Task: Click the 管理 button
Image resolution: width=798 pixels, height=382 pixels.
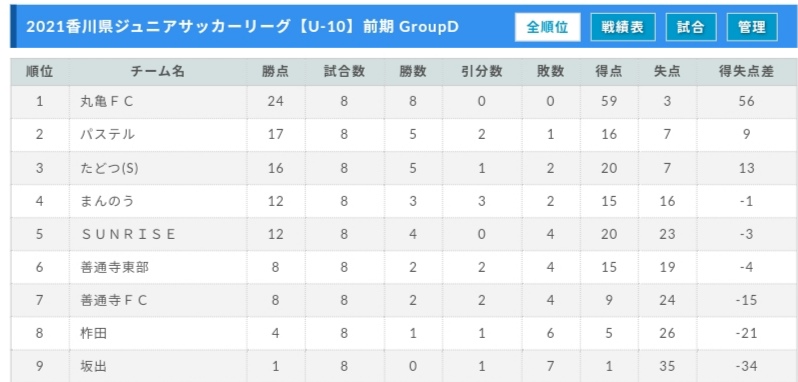Action: [752, 27]
